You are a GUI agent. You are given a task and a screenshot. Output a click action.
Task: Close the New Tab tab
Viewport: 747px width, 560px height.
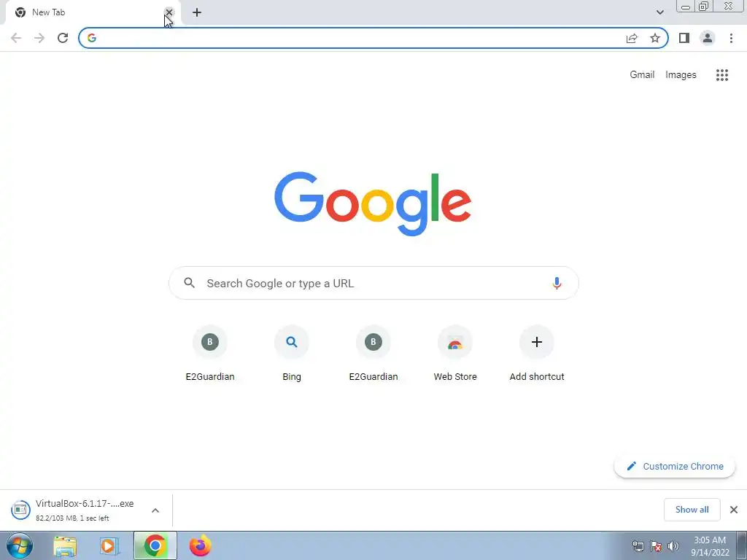[169, 12]
